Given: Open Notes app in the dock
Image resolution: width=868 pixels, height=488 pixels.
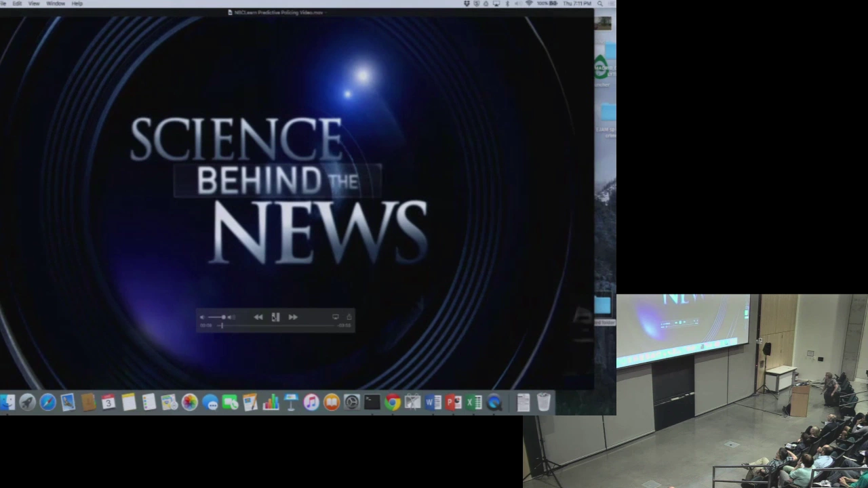Looking at the screenshot, I should tap(129, 402).
